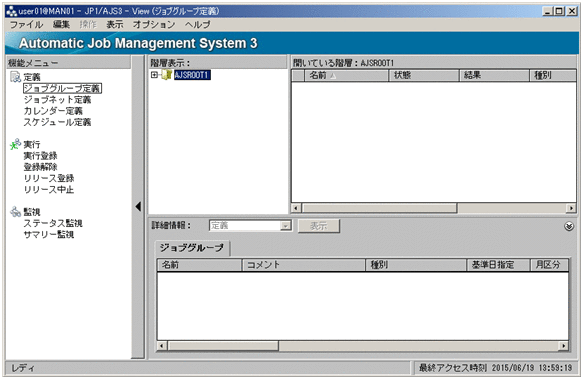This screenshot has width=585, height=381.
Task: Close the JP1/AJS3 View window
Action: tap(572, 11)
